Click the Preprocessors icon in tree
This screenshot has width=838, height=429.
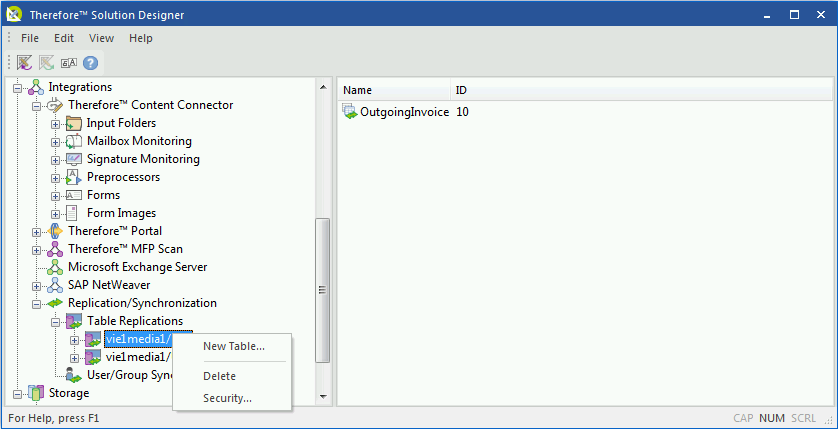coord(74,178)
